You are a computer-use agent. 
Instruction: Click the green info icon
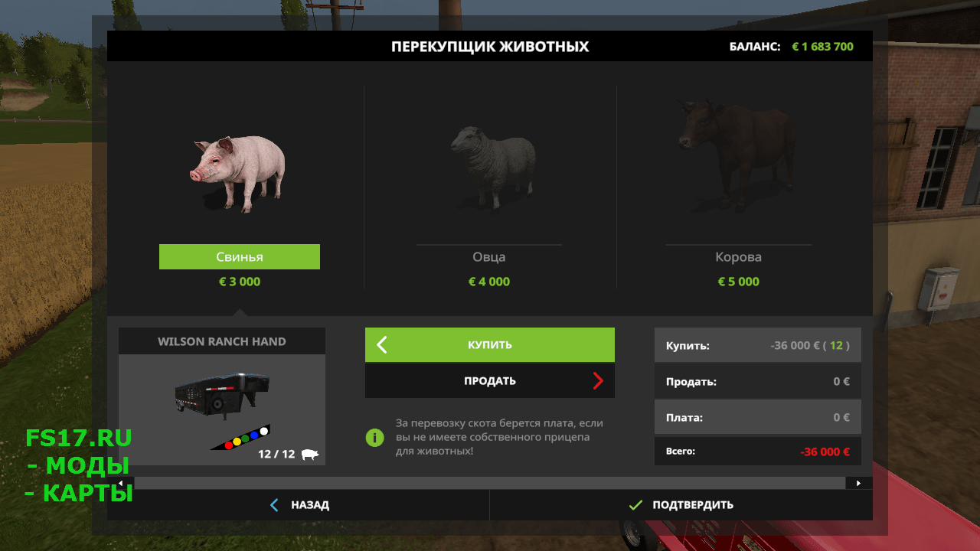coord(374,438)
